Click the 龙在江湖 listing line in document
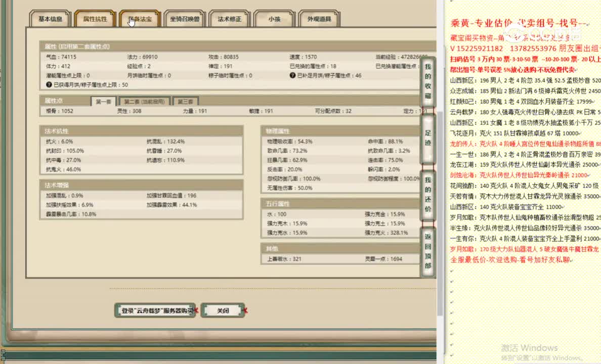The width and height of the screenshot is (601, 364). [x=525, y=165]
